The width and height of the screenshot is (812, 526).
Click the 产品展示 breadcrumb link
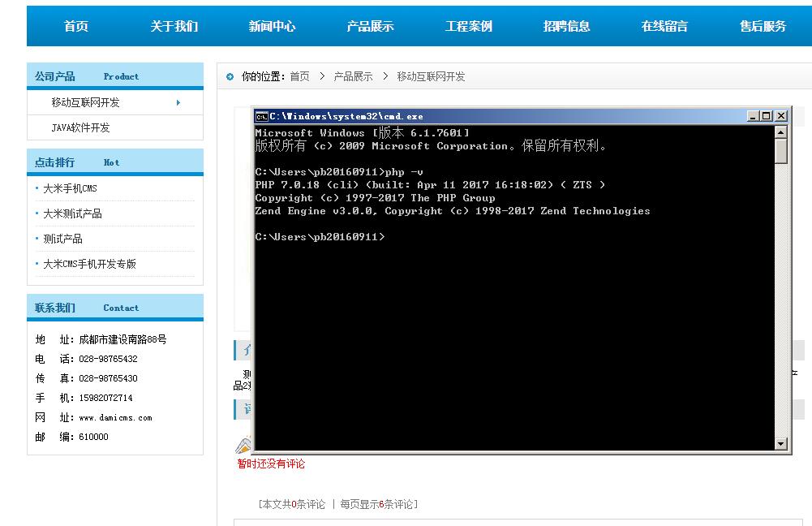(x=353, y=76)
